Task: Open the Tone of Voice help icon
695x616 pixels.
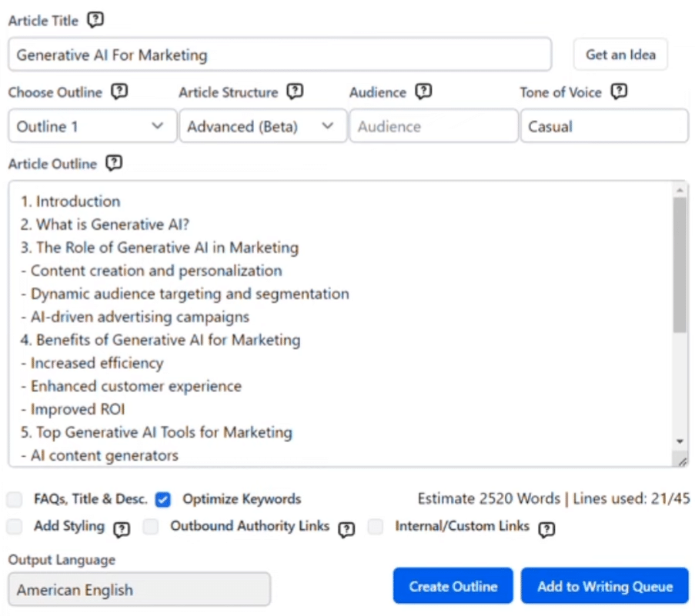Action: tap(619, 92)
